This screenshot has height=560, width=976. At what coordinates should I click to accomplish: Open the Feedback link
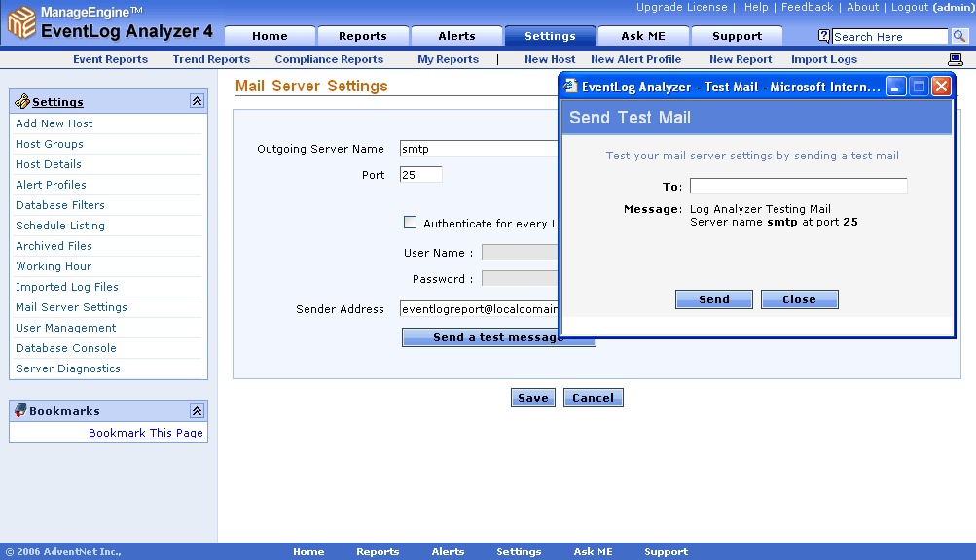point(807,7)
